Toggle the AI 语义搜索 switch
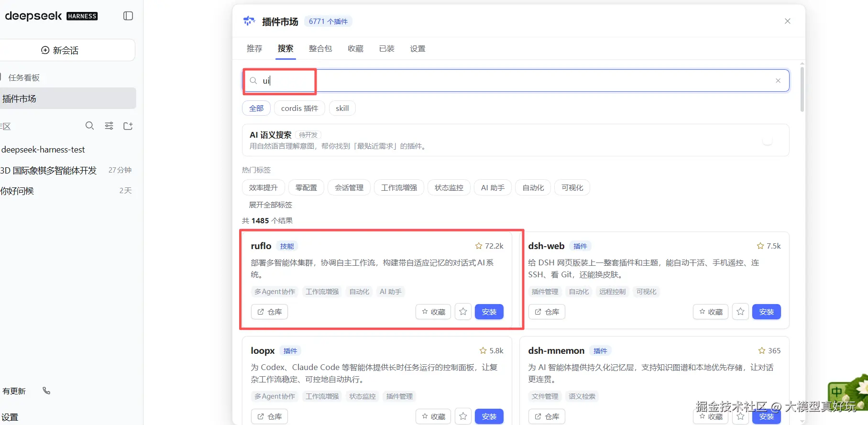The image size is (868, 425). tap(768, 141)
